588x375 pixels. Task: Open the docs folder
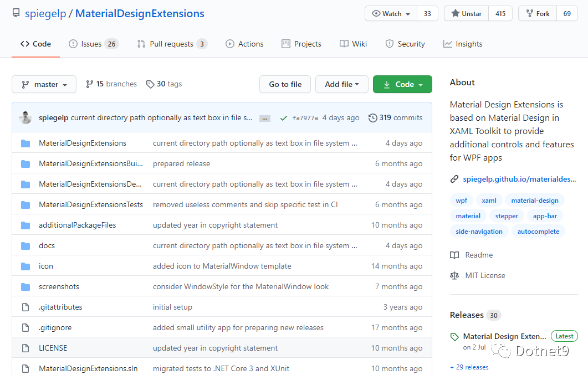tap(47, 245)
